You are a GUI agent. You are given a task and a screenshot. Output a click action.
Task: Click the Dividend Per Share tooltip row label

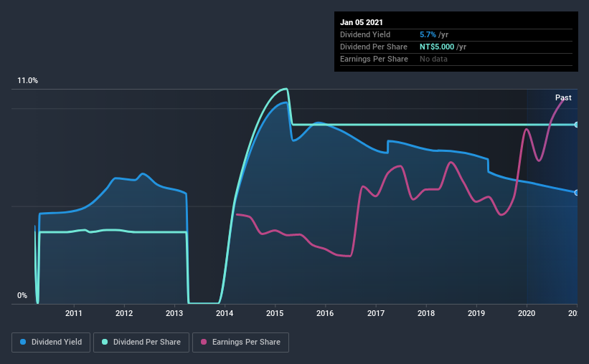pos(374,47)
